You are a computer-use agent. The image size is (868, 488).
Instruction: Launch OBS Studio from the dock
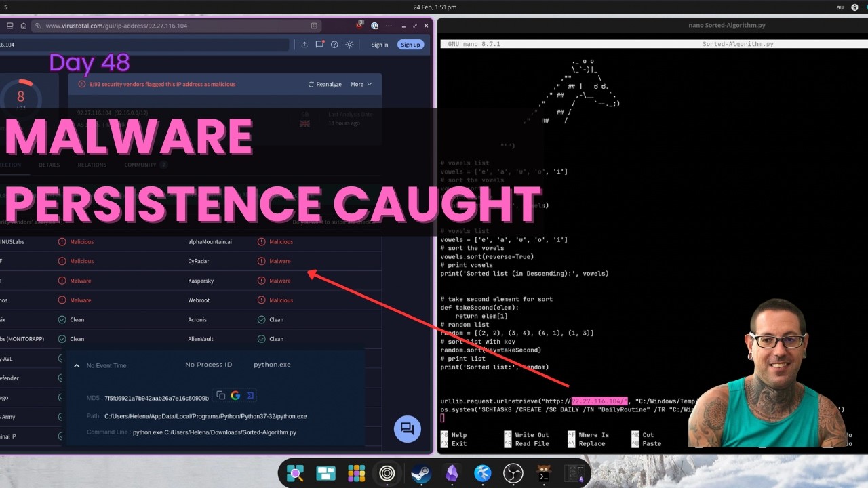coord(513,473)
